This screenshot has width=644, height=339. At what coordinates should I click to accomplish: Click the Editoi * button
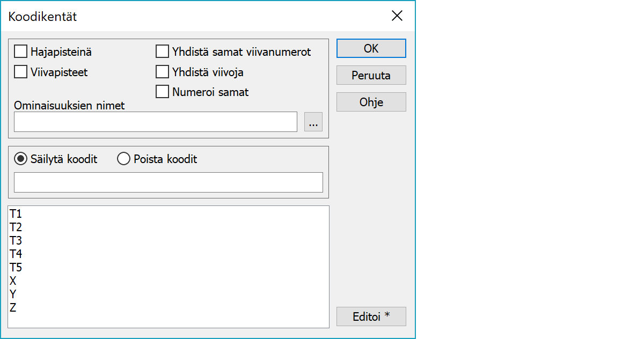coord(371,316)
